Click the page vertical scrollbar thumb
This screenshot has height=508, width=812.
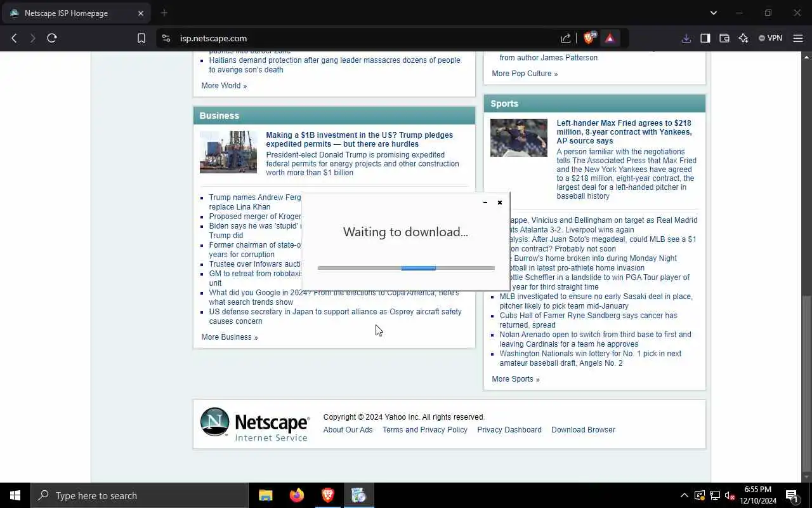806,384
